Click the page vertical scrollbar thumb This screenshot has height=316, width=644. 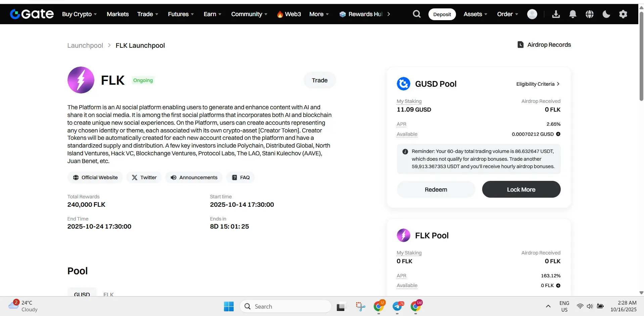641,56
